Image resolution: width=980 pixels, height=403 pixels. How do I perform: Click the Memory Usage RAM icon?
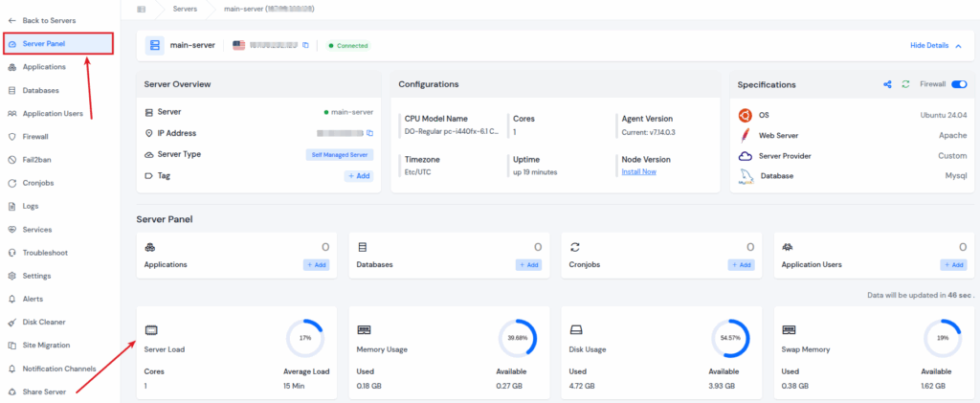(364, 330)
